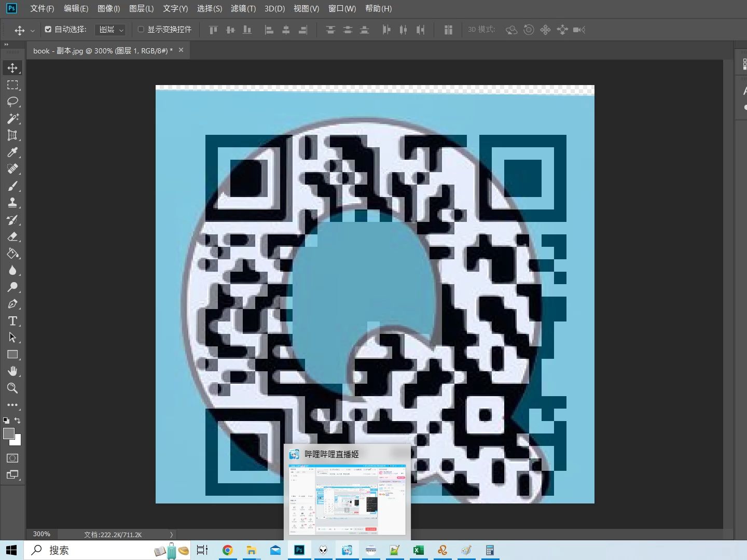Reset default foreground and background colors

pyautogui.click(x=6, y=421)
